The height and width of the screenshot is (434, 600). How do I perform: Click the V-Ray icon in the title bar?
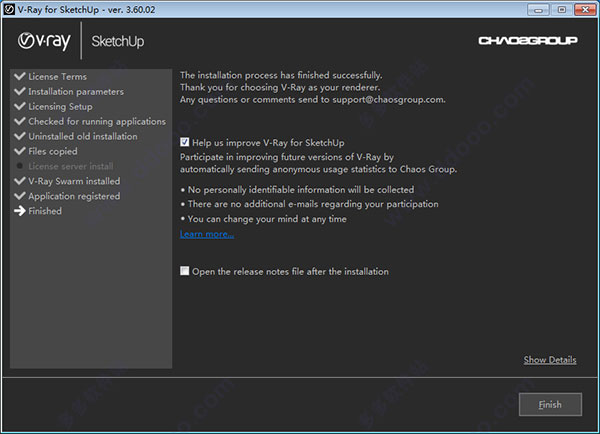tap(10, 8)
